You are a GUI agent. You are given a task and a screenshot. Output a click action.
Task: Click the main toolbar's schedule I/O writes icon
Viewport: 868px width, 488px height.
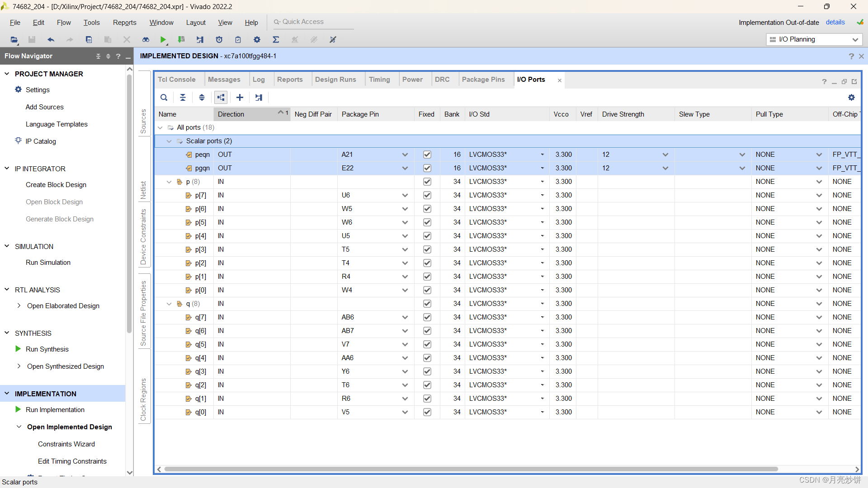tap(200, 40)
